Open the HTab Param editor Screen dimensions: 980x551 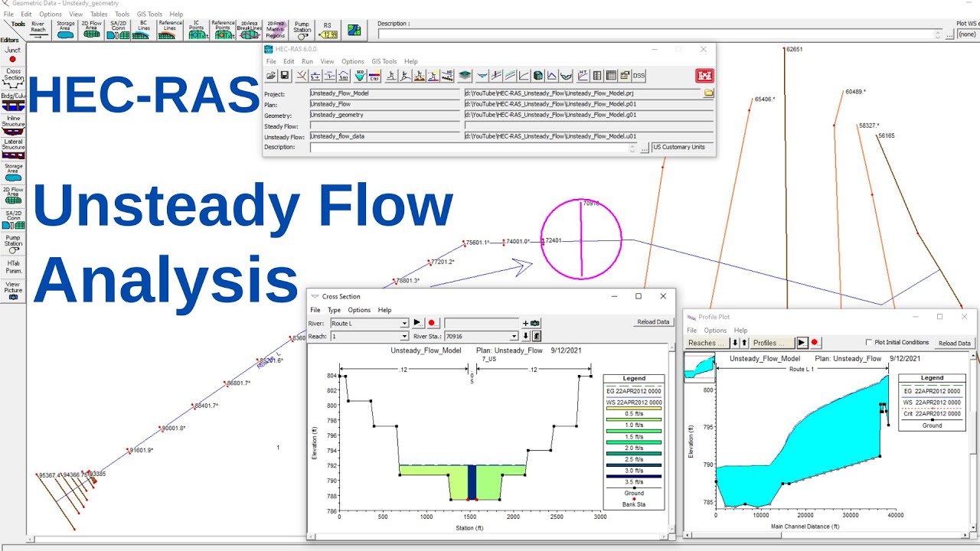(x=13, y=266)
